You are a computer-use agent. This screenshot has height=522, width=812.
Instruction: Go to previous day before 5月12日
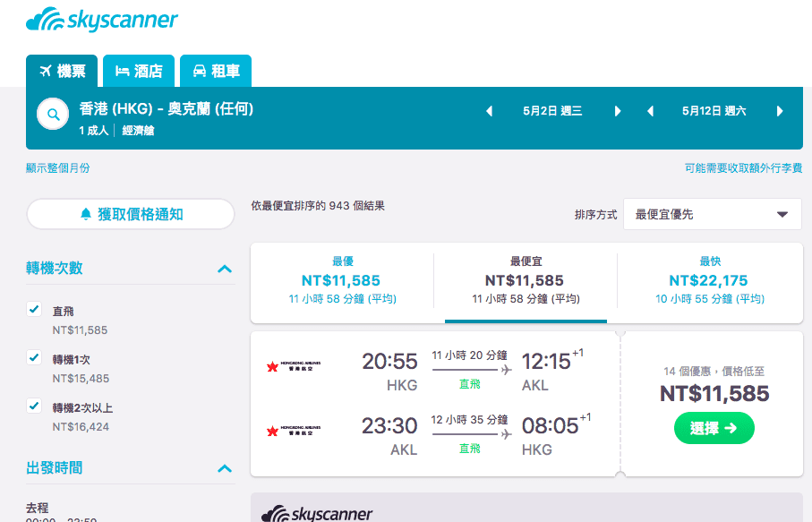(x=651, y=111)
